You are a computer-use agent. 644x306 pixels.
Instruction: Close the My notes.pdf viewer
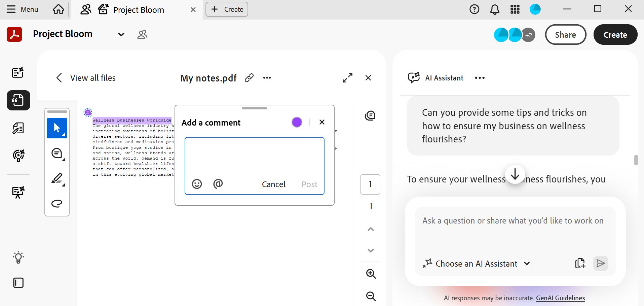(368, 78)
